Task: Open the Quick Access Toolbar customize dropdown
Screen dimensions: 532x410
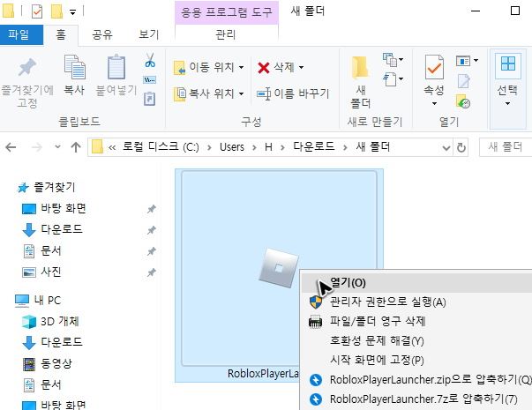Action: 72,12
